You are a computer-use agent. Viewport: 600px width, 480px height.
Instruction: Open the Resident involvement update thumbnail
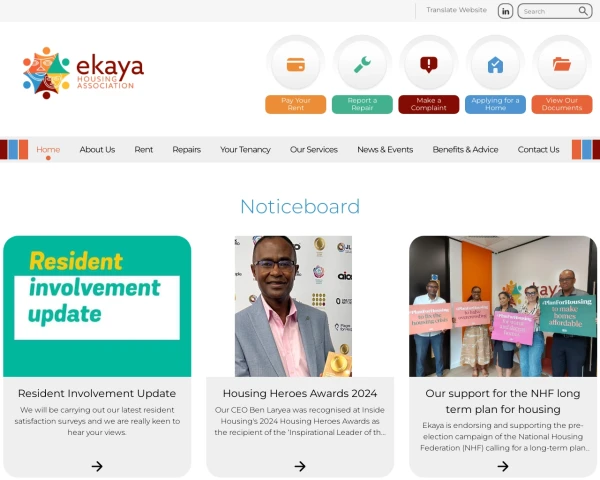[x=97, y=306]
